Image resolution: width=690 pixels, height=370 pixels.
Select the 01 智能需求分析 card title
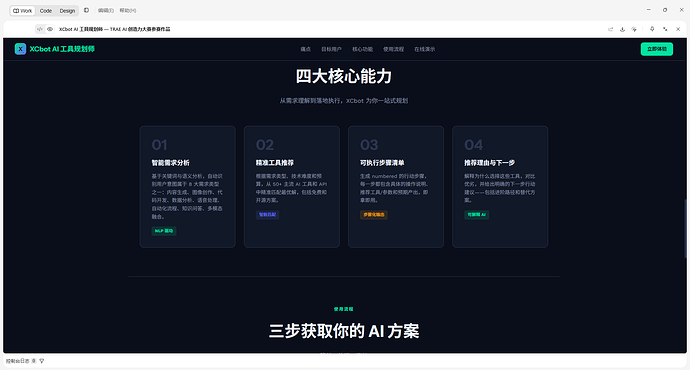tap(170, 163)
